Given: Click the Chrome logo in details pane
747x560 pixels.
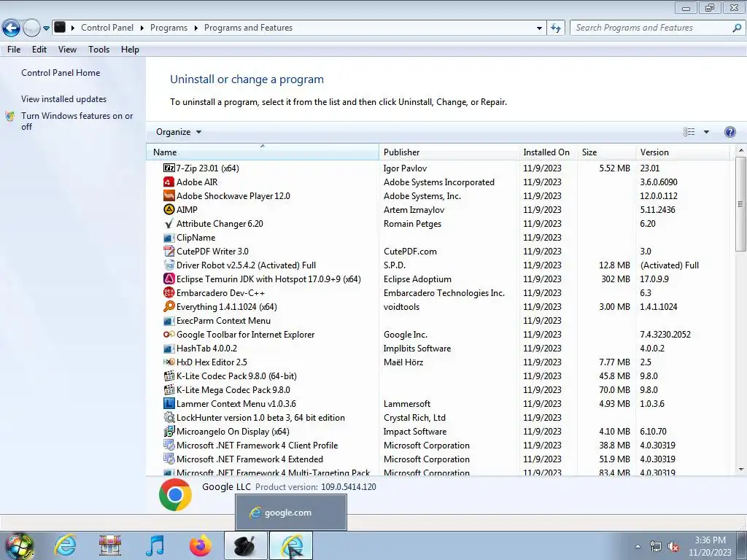Looking at the screenshot, I should coord(175,495).
